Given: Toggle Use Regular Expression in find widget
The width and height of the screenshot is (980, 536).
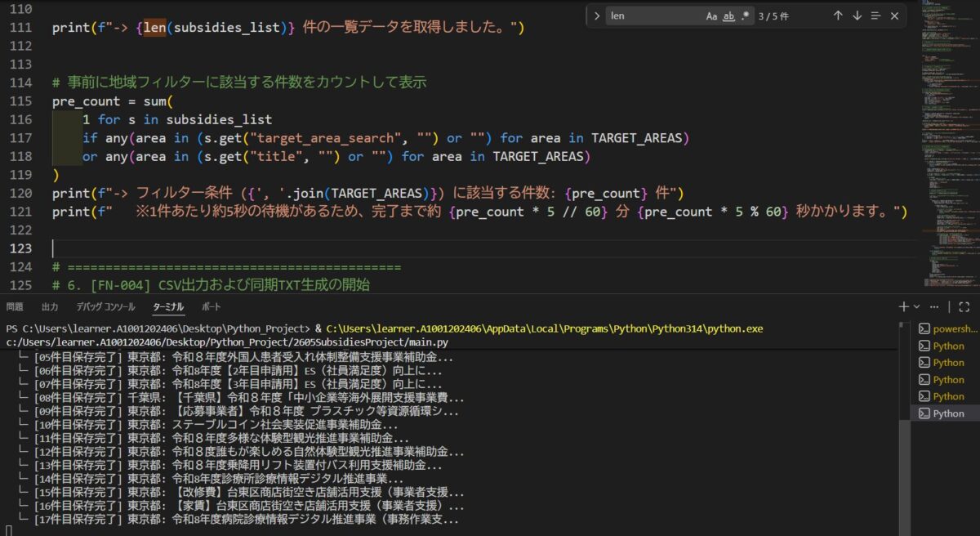Looking at the screenshot, I should click(x=745, y=16).
